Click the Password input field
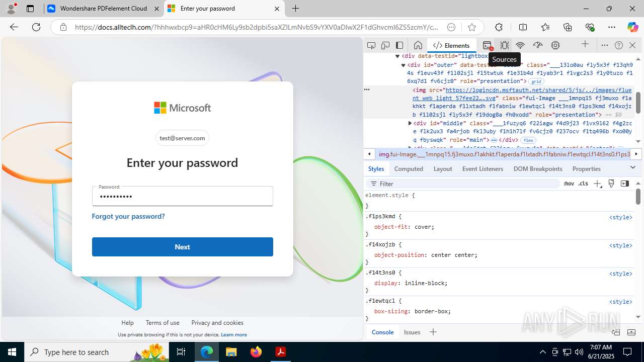The image size is (644, 362). click(183, 196)
